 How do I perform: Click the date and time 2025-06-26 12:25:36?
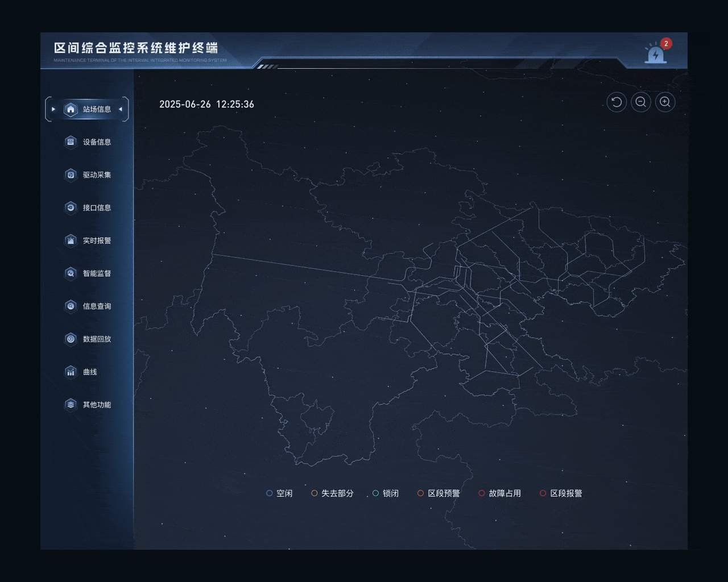click(x=206, y=104)
